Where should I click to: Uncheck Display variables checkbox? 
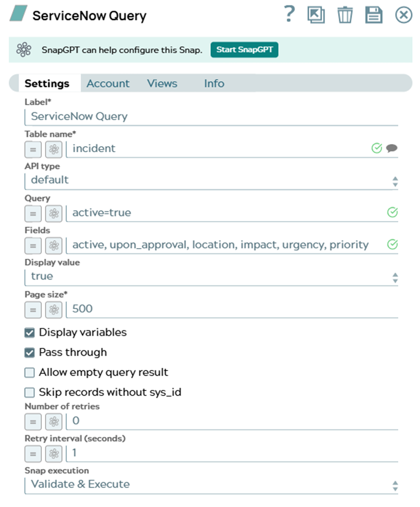coord(29,333)
